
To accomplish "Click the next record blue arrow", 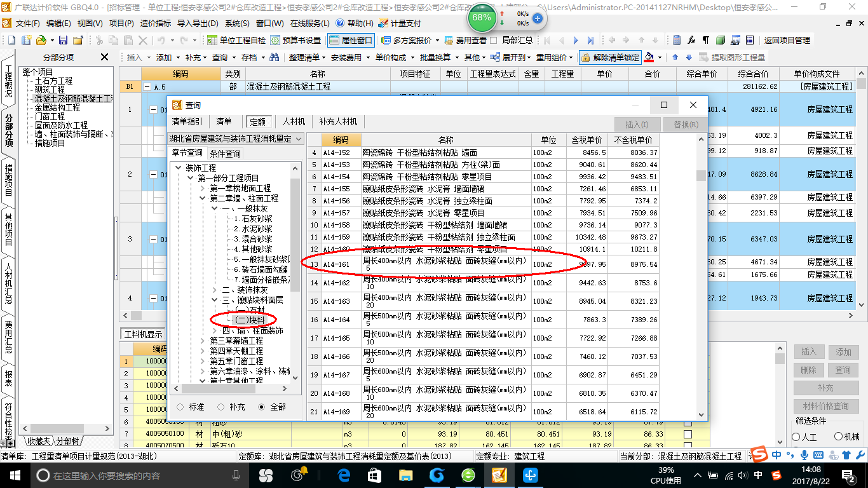I will (x=576, y=40).
